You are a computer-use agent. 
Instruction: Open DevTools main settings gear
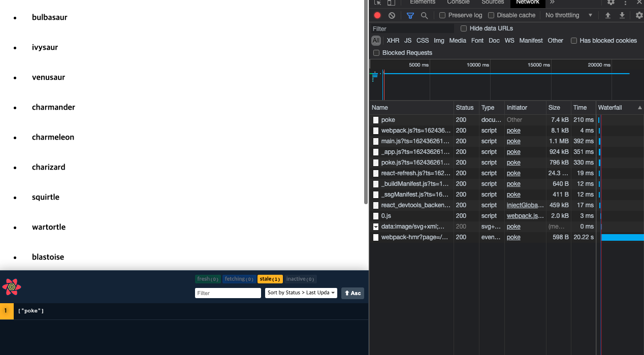(611, 2)
